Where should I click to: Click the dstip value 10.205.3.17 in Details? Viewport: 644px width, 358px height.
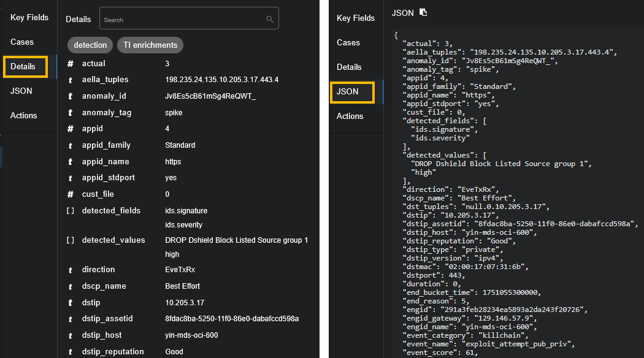coord(185,303)
